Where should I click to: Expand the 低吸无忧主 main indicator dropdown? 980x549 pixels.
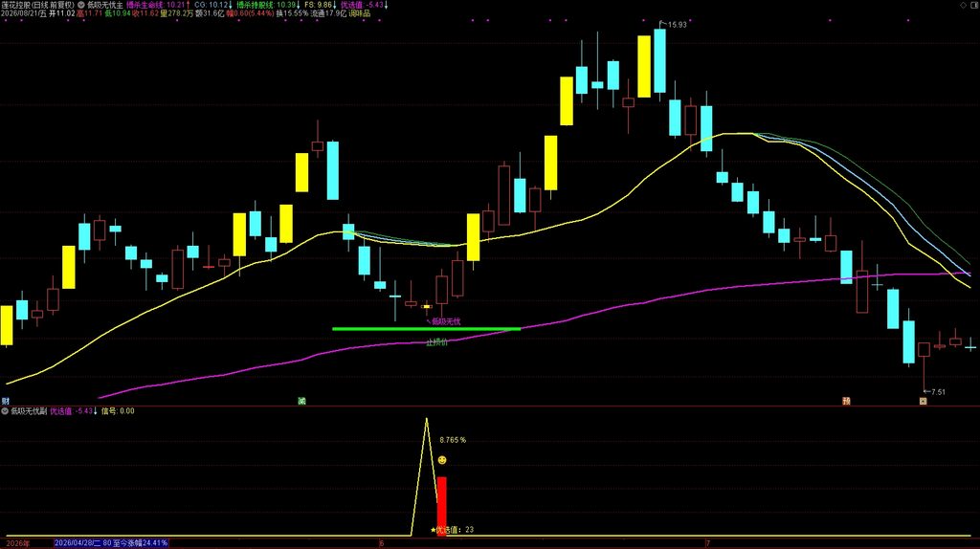(x=80, y=5)
